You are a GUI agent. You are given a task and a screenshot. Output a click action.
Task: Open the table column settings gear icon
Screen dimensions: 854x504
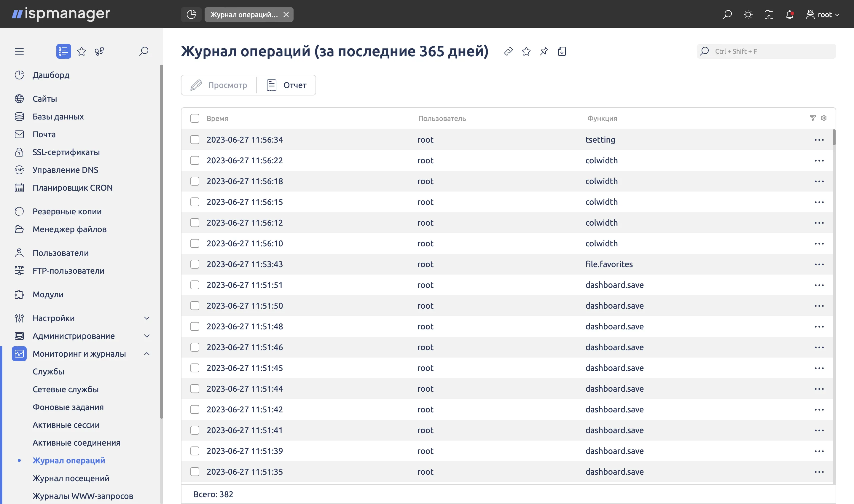point(823,118)
